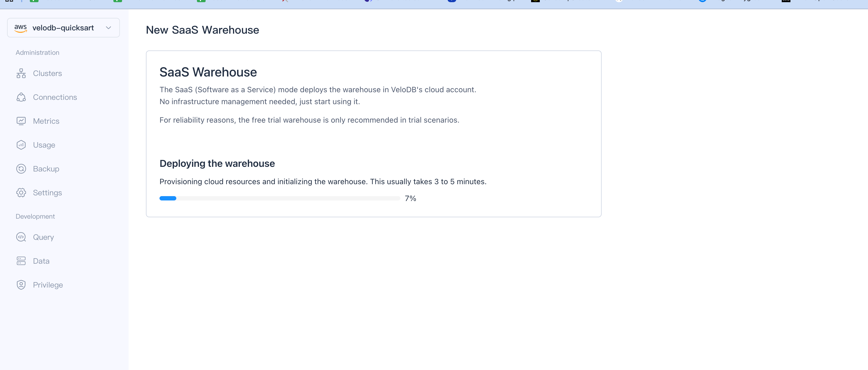Click the AWS logo in warehouse selector

(x=21, y=28)
